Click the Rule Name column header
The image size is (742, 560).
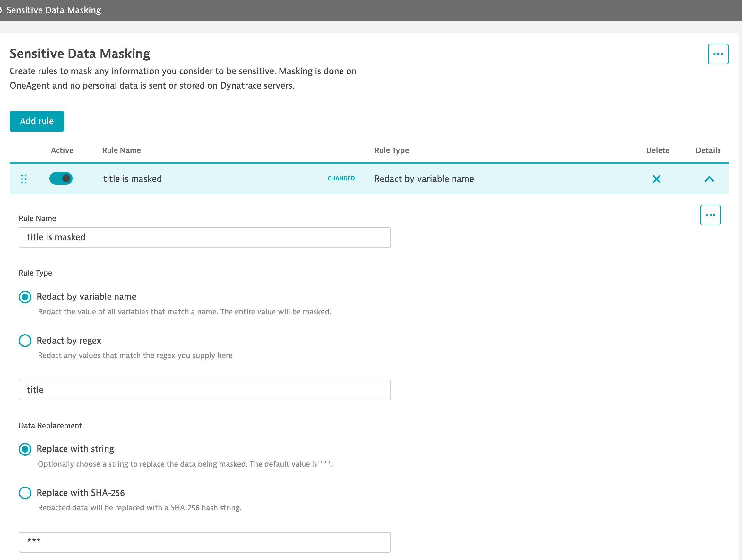pos(121,150)
